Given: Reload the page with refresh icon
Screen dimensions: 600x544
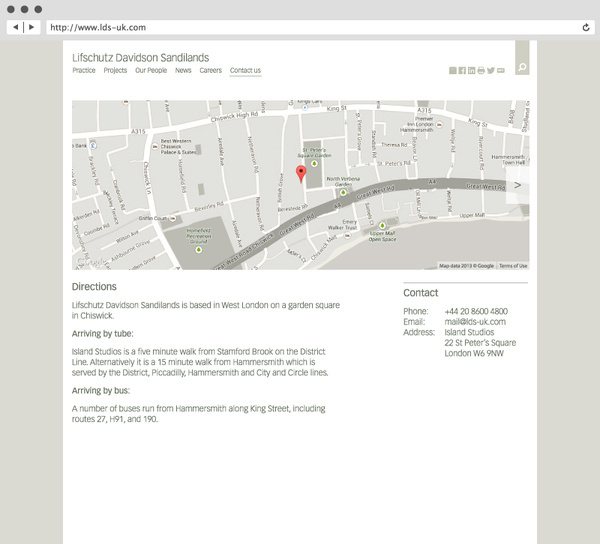Looking at the screenshot, I should coord(585,28).
